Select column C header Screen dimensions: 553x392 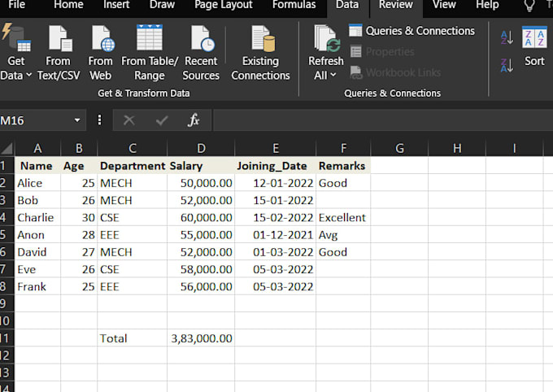[x=133, y=148]
